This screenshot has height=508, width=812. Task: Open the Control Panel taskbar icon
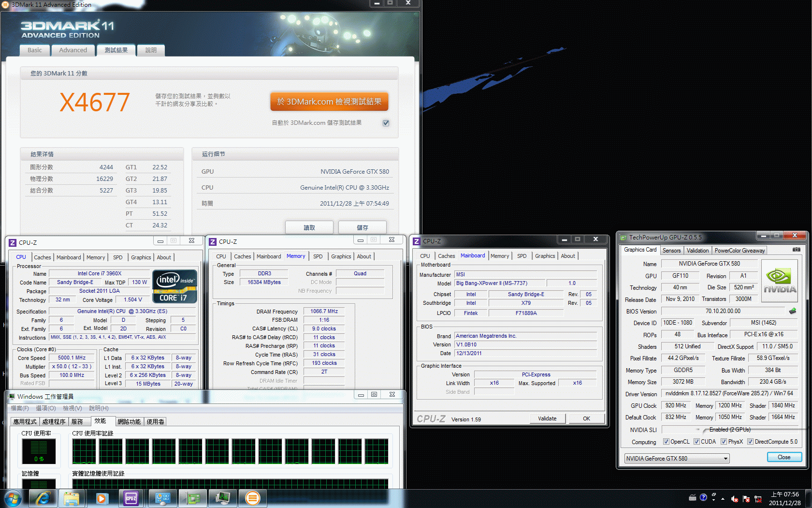[x=162, y=498]
